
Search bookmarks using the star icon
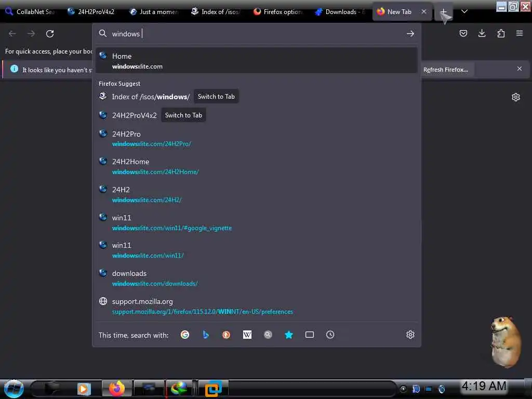click(x=289, y=335)
